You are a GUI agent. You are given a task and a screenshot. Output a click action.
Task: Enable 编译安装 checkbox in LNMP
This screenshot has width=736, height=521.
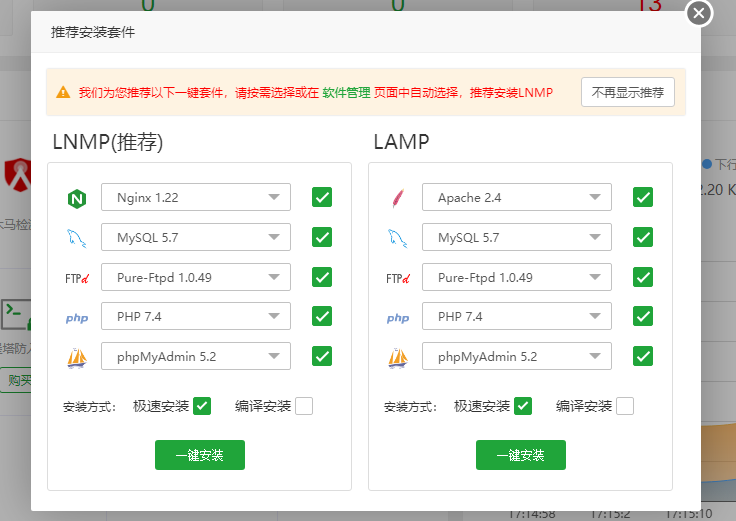click(x=304, y=406)
